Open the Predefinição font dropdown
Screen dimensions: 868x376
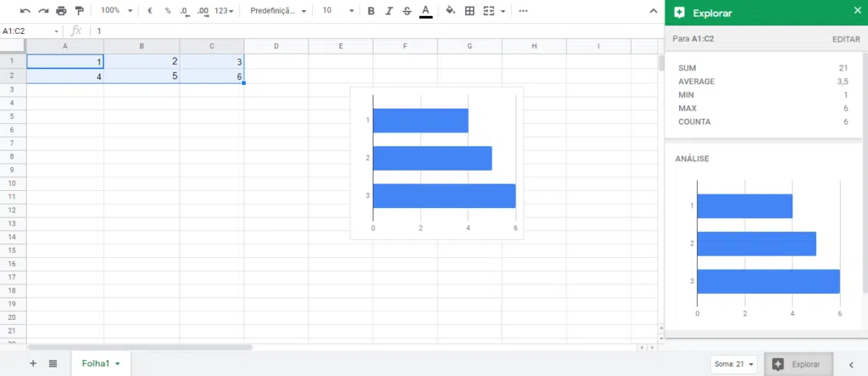pos(278,10)
